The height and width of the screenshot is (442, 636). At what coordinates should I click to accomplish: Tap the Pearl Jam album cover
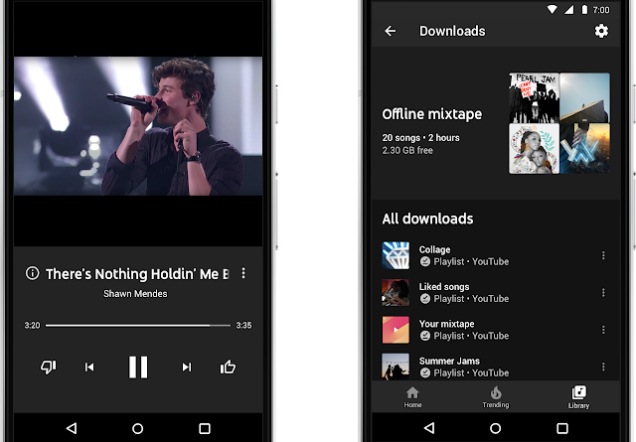[534, 98]
